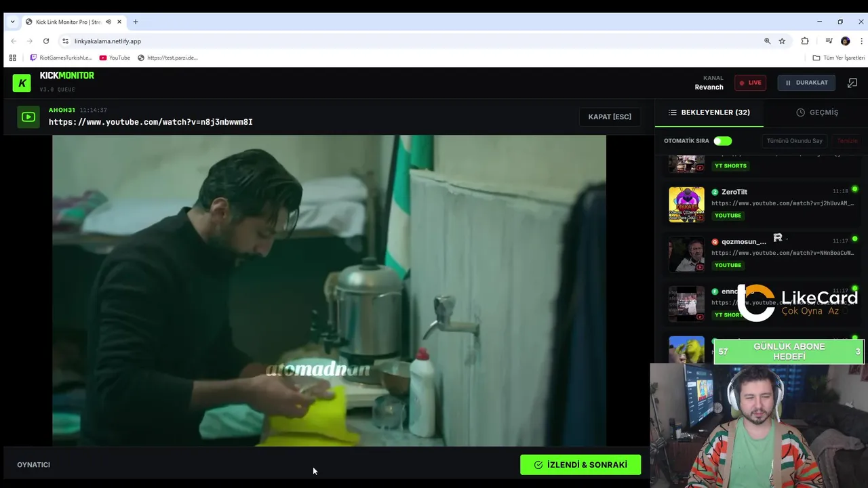The width and height of the screenshot is (868, 488).
Task: Click the AHOH31 sender name
Action: [62, 110]
